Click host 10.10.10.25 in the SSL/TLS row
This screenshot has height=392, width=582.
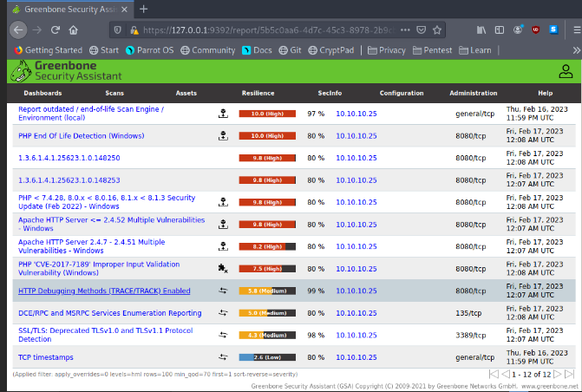(x=356, y=335)
